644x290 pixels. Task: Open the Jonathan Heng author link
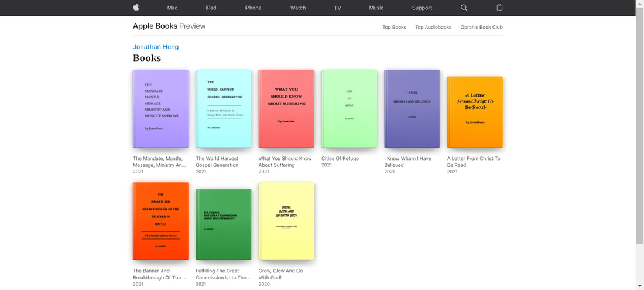156,47
